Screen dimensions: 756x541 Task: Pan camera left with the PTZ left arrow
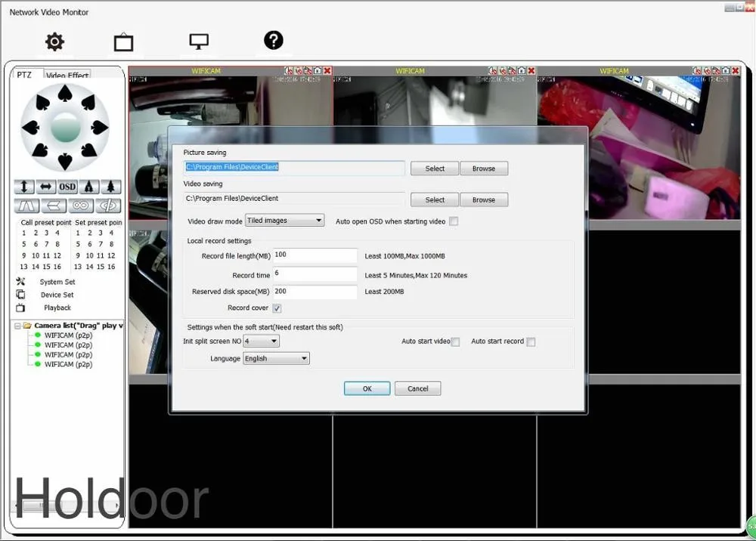(31, 128)
